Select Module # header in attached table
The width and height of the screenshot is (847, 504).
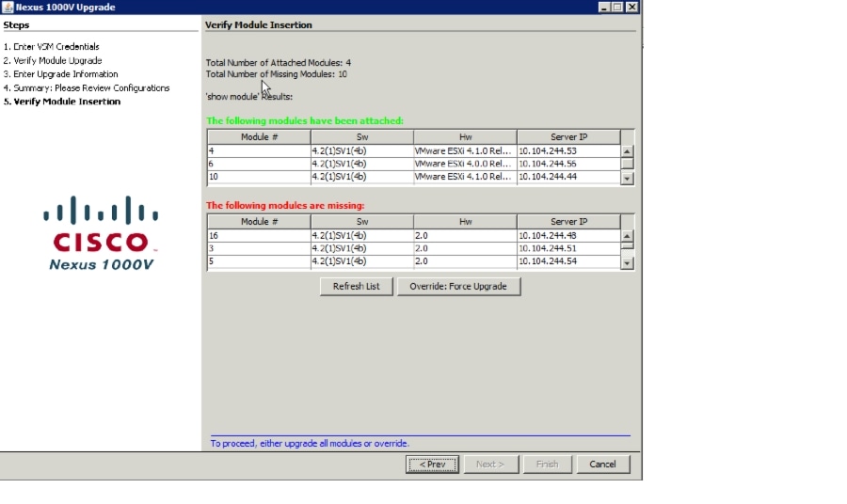coord(259,137)
